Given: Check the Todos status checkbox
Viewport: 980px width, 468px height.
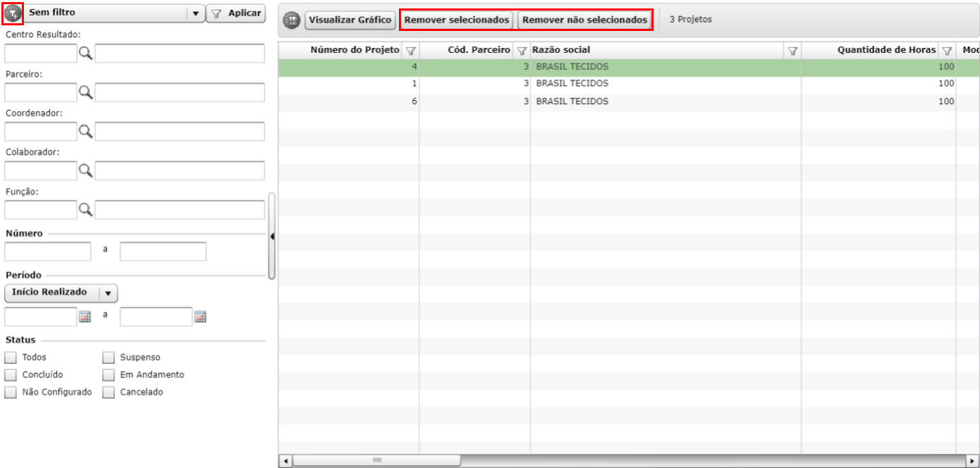Looking at the screenshot, I should [11, 358].
